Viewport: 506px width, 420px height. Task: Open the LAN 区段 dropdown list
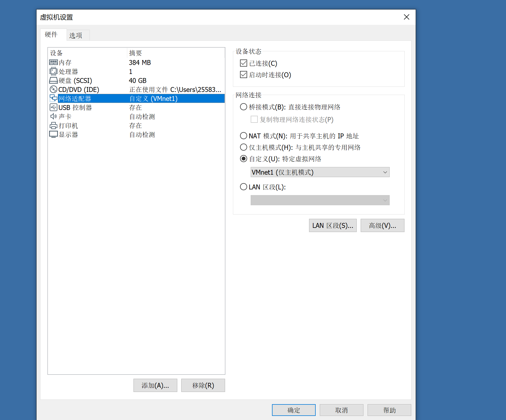[x=320, y=200]
